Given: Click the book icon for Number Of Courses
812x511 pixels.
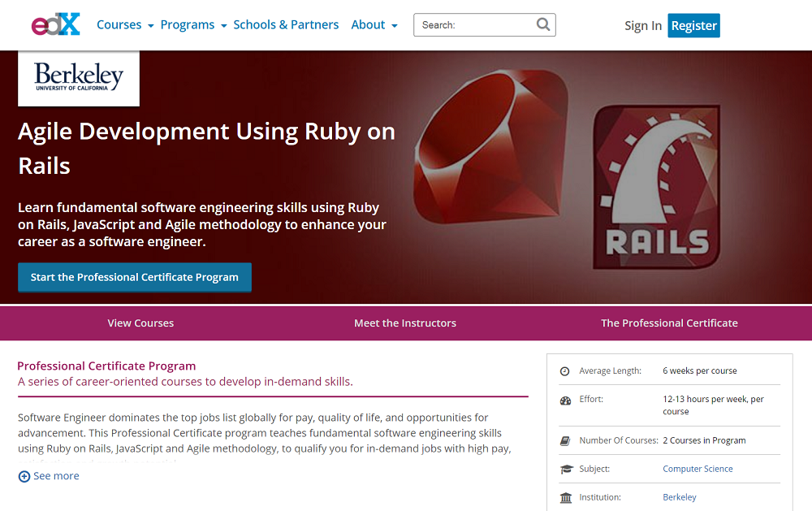Looking at the screenshot, I should click(565, 441).
